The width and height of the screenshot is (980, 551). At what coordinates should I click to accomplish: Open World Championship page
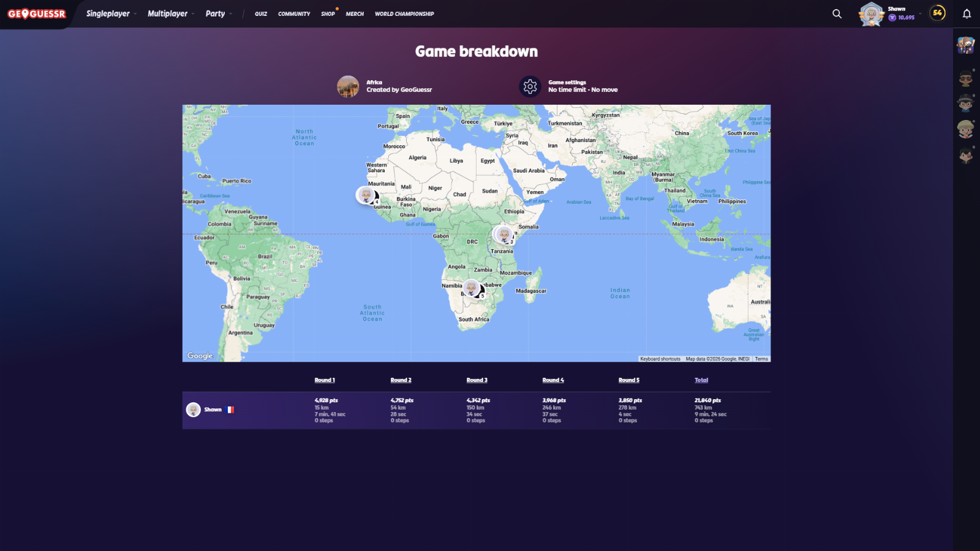404,13
